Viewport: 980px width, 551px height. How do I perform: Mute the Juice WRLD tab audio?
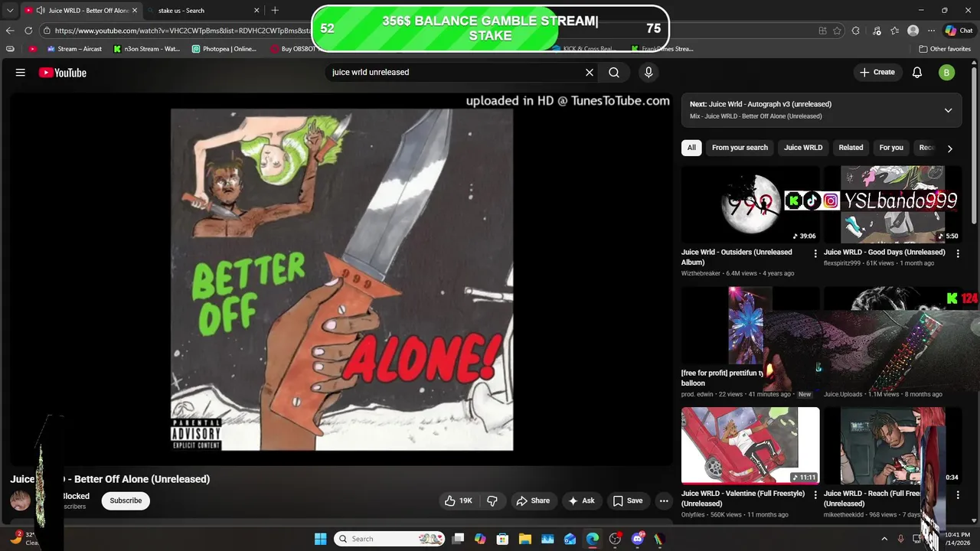tap(40, 11)
